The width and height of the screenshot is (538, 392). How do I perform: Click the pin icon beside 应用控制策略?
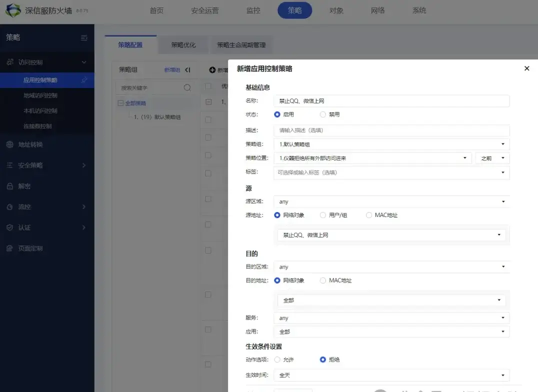point(84,80)
